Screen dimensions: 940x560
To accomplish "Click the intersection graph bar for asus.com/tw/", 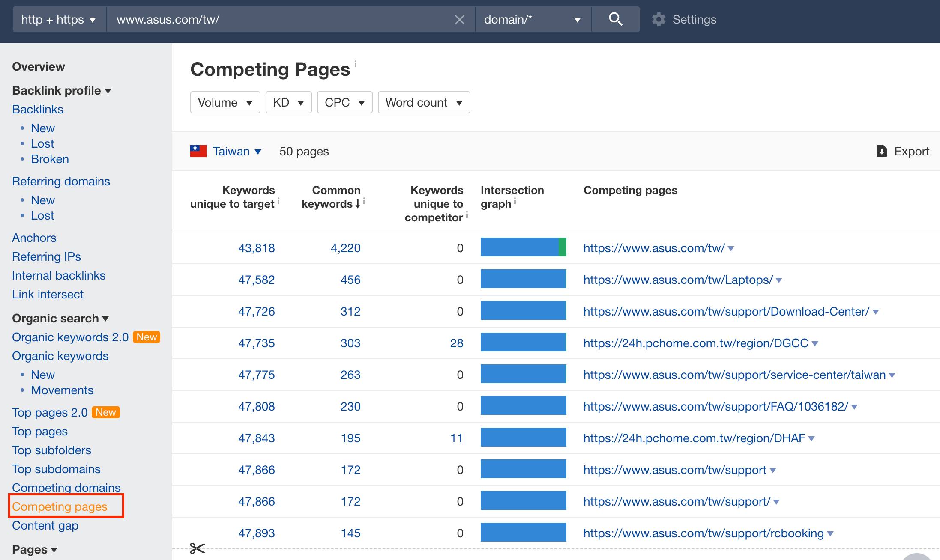I will (523, 247).
